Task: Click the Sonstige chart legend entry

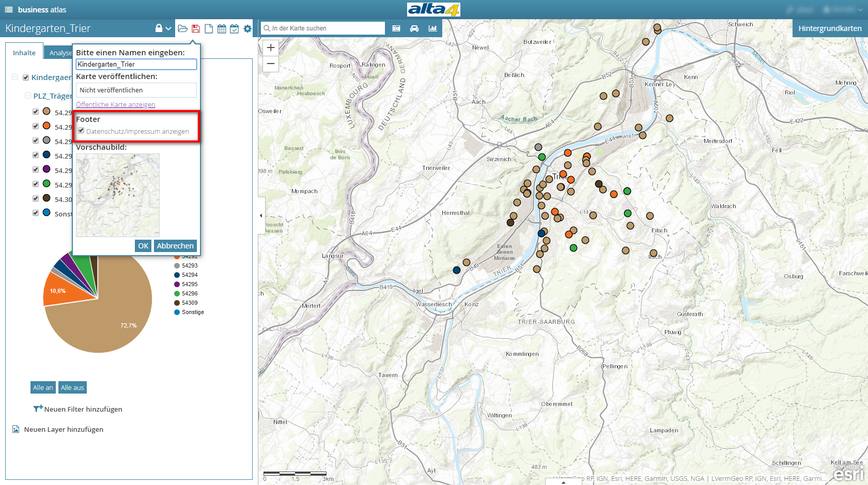Action: [x=189, y=312]
